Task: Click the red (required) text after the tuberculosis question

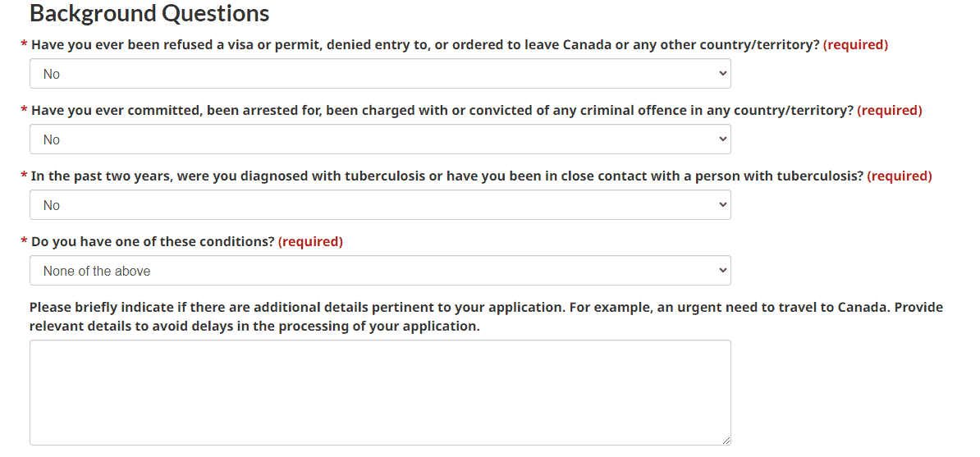Action: click(x=900, y=176)
